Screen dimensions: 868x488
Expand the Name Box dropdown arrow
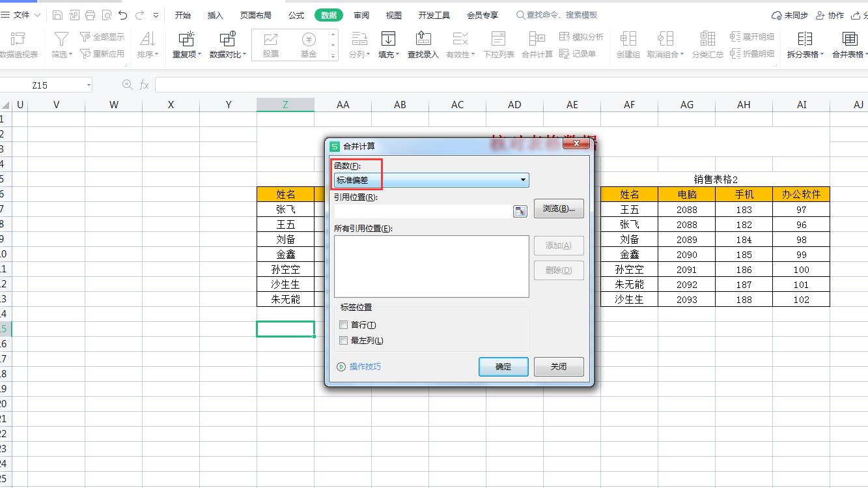pyautogui.click(x=89, y=85)
